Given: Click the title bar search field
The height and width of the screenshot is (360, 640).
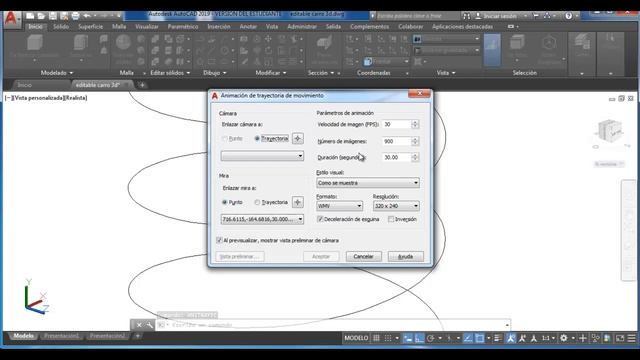Looking at the screenshot, I should (416, 16).
